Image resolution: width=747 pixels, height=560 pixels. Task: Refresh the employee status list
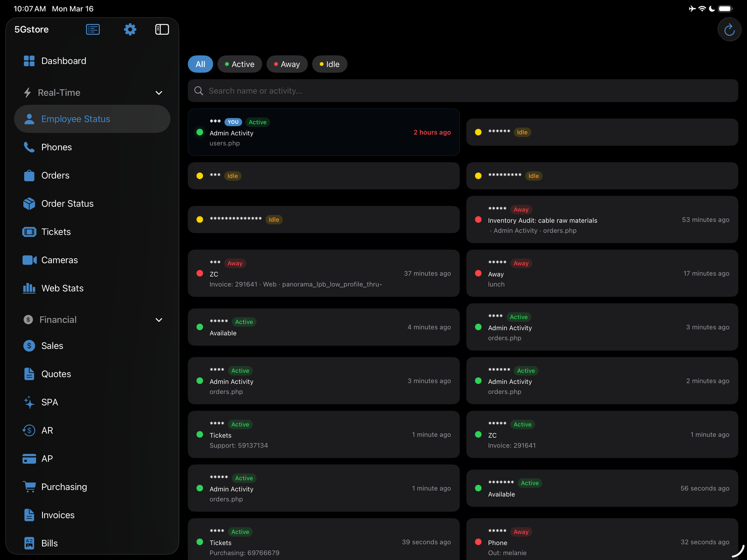pos(729,29)
